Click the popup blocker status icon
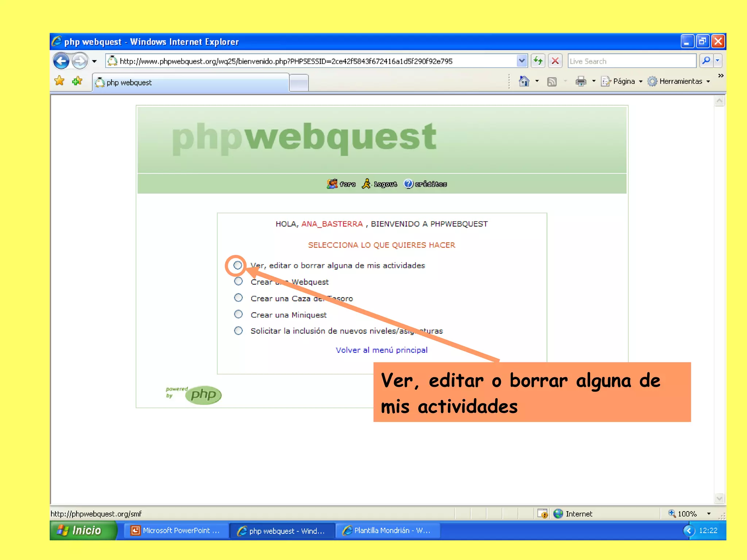This screenshot has width=747, height=560. [x=543, y=514]
